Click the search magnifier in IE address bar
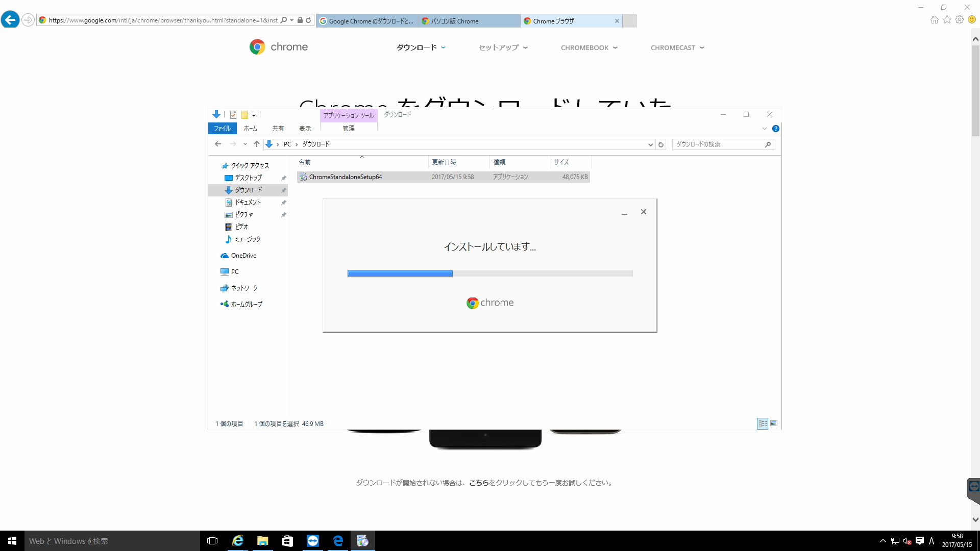The width and height of the screenshot is (980, 551). [x=284, y=20]
